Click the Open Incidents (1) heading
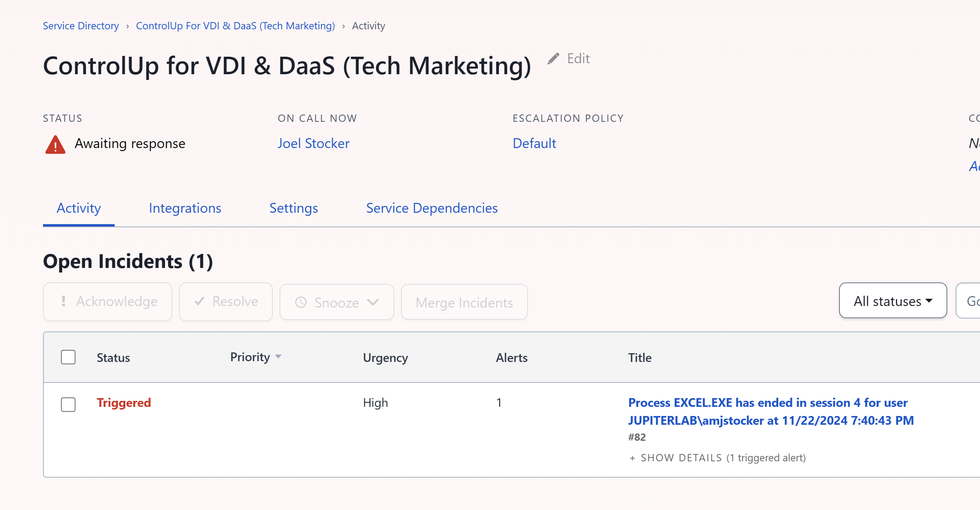 click(x=128, y=261)
